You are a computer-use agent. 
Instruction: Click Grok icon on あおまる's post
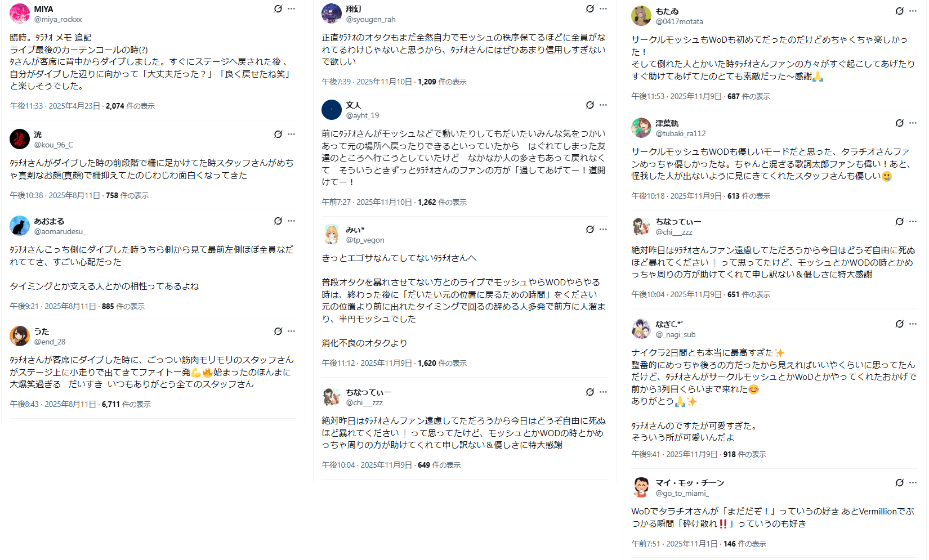[278, 221]
